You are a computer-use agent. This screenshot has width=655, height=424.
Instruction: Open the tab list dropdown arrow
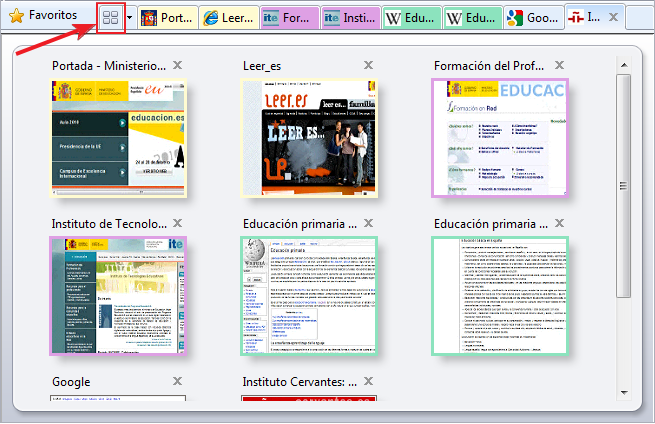129,18
